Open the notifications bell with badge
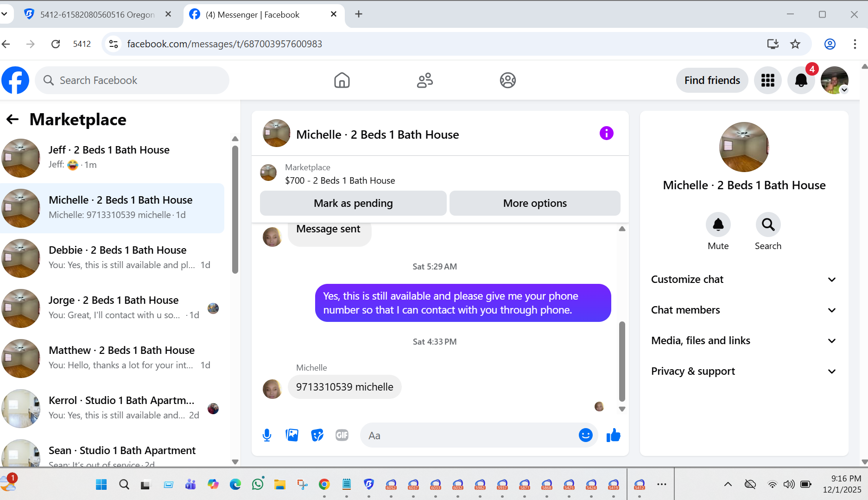 coord(801,80)
